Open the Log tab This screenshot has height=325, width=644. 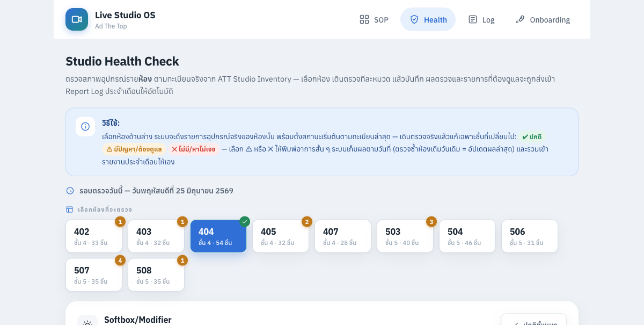tap(481, 19)
